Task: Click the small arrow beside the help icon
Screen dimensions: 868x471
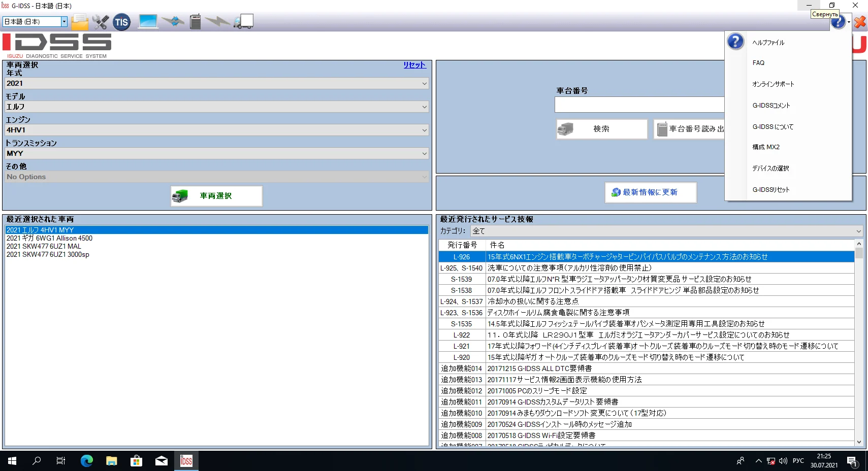Action: tap(849, 22)
